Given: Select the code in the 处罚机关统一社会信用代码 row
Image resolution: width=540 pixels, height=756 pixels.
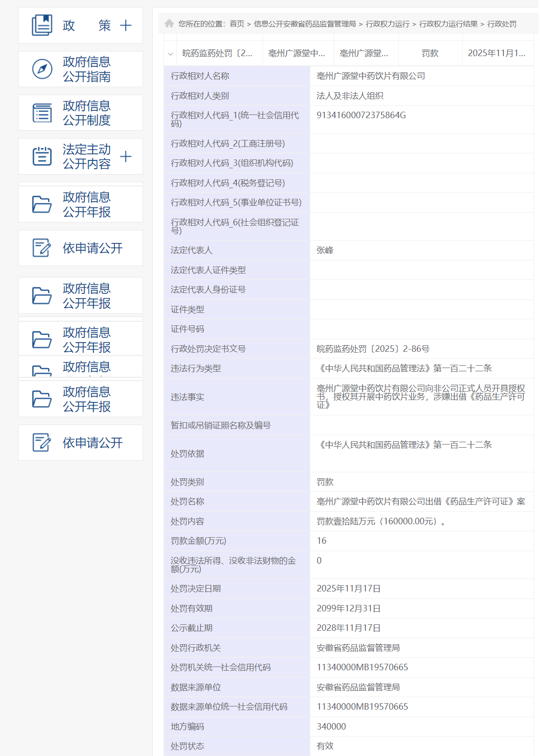Looking at the screenshot, I should coord(363,667).
